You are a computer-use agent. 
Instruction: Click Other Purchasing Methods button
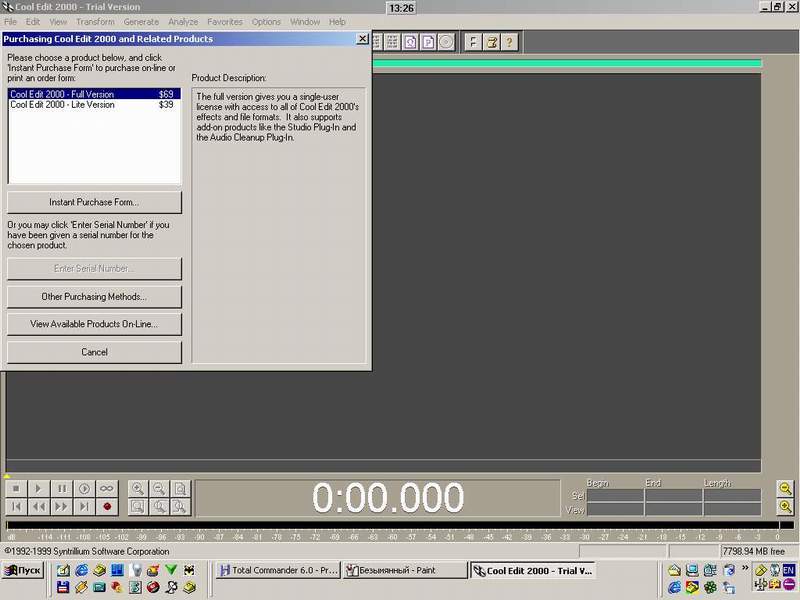[x=94, y=296]
